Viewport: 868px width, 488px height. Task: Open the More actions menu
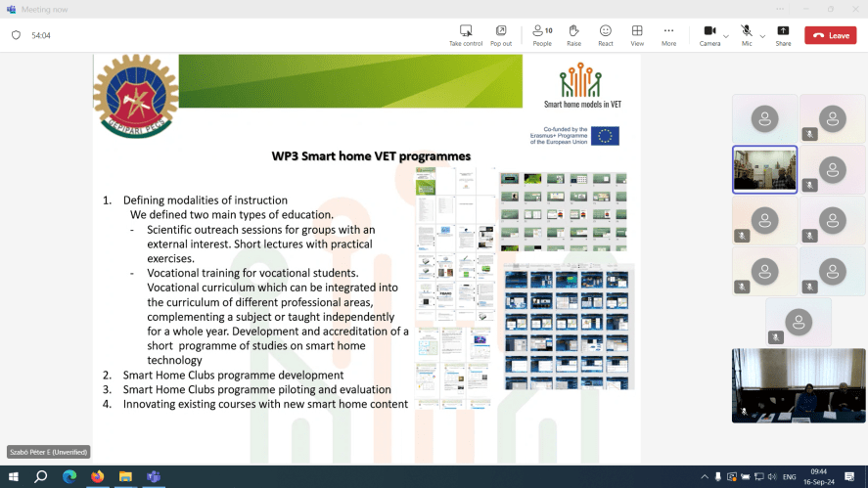(x=668, y=35)
